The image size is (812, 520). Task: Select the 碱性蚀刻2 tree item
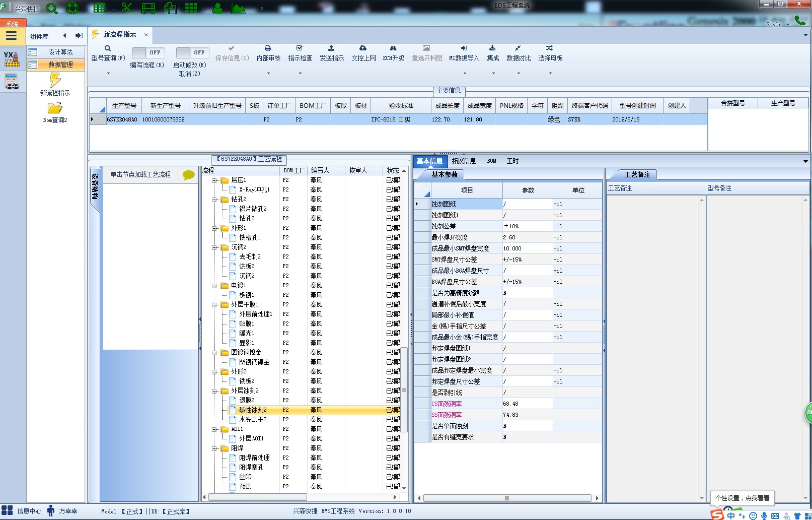pyautogui.click(x=253, y=410)
